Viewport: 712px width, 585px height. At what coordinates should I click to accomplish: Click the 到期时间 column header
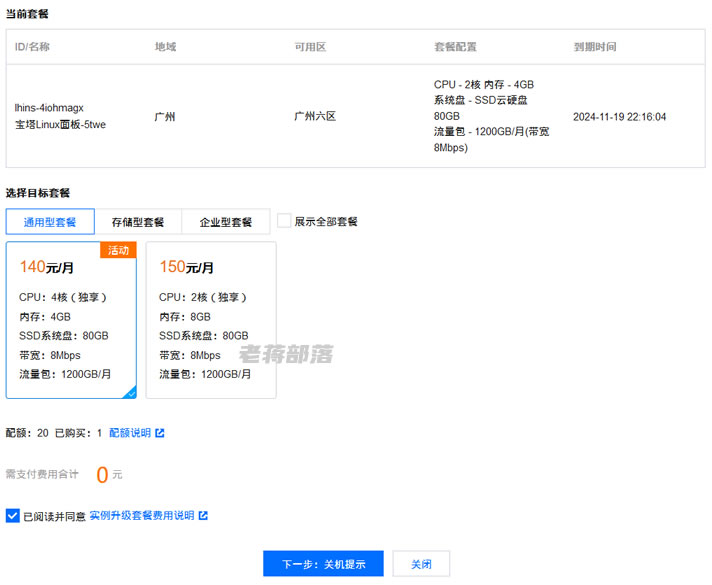click(x=595, y=47)
